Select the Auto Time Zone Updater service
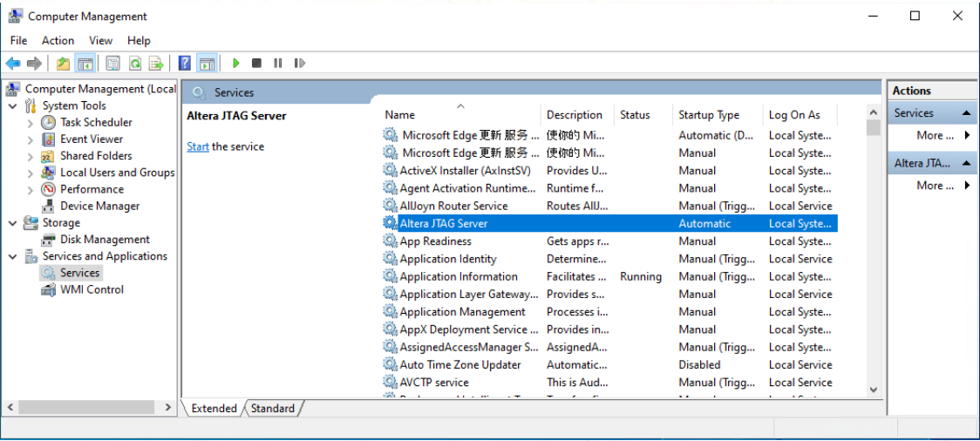Viewport: 980px width, 441px height. [609, 365]
